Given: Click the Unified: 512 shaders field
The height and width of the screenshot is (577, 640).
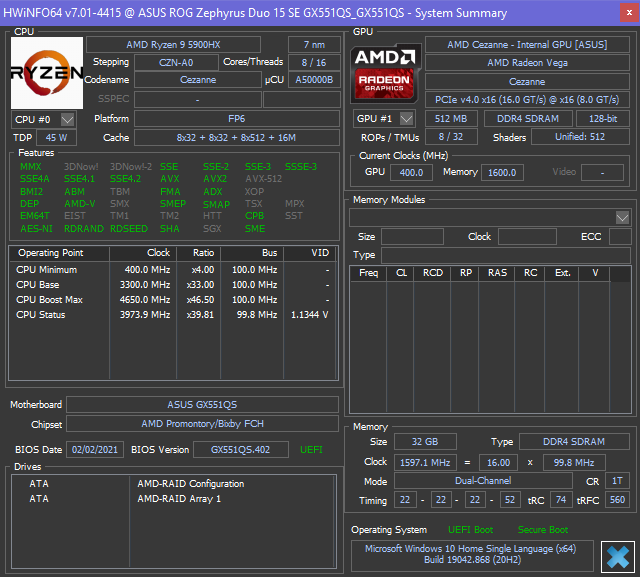Looking at the screenshot, I should [x=580, y=137].
